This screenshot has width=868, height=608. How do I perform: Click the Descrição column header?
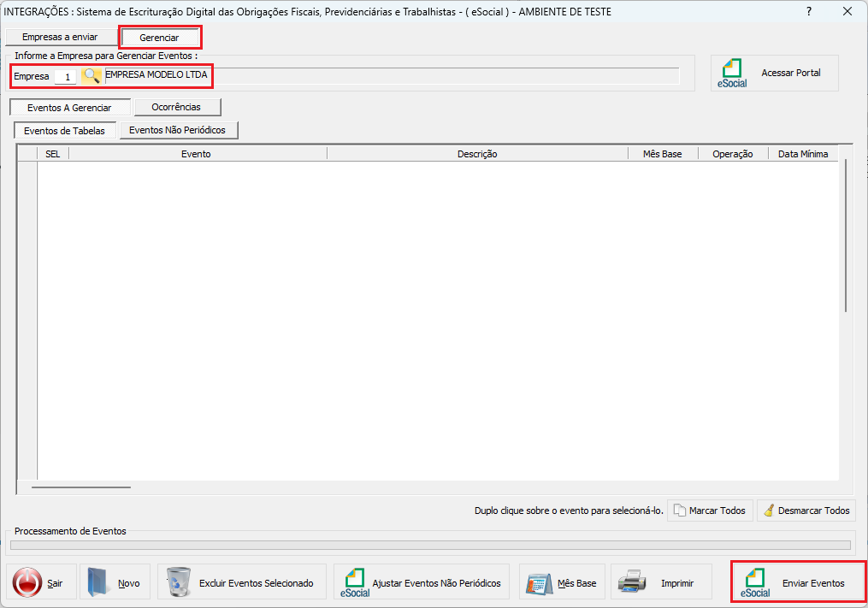point(476,154)
